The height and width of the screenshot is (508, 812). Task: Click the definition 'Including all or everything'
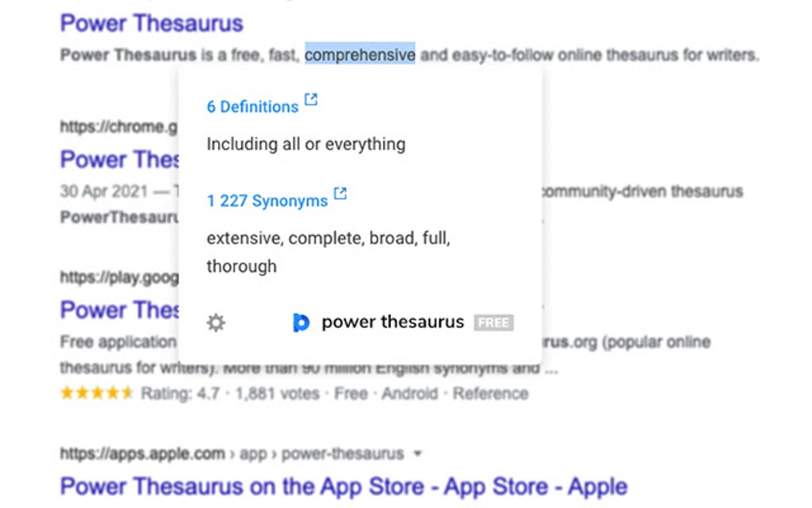click(x=306, y=144)
